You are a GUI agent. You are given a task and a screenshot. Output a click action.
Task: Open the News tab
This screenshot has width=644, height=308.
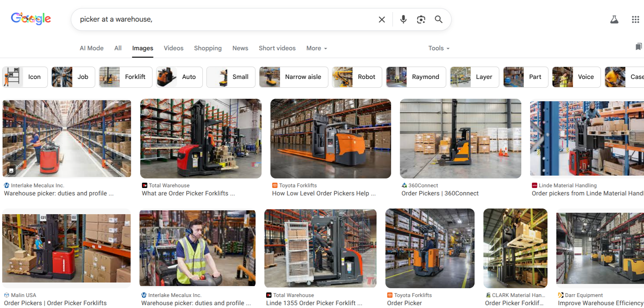click(x=240, y=48)
